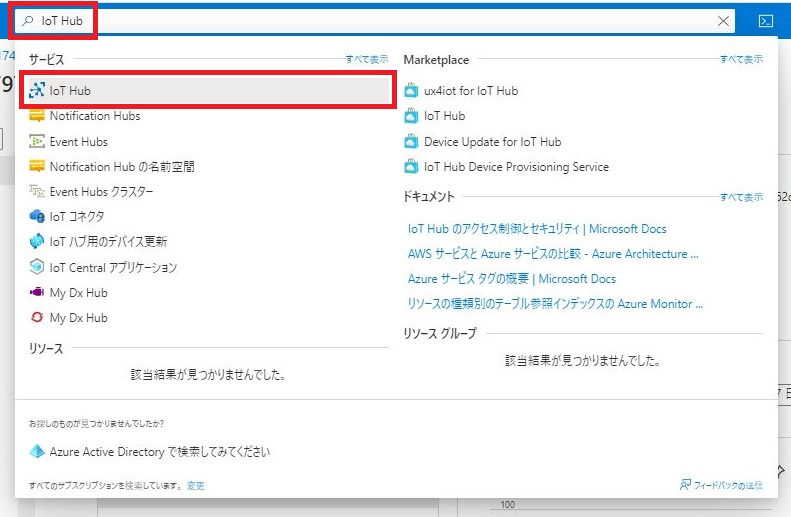Click the IoT Hub search field
The height and width of the screenshot is (517, 791).
coord(374,21)
